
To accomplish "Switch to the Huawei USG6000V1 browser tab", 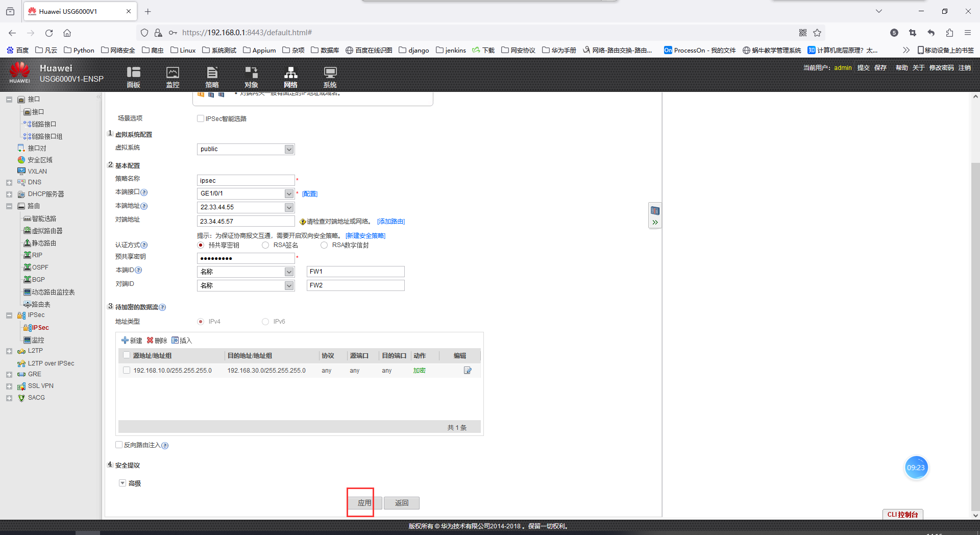I will point(80,11).
